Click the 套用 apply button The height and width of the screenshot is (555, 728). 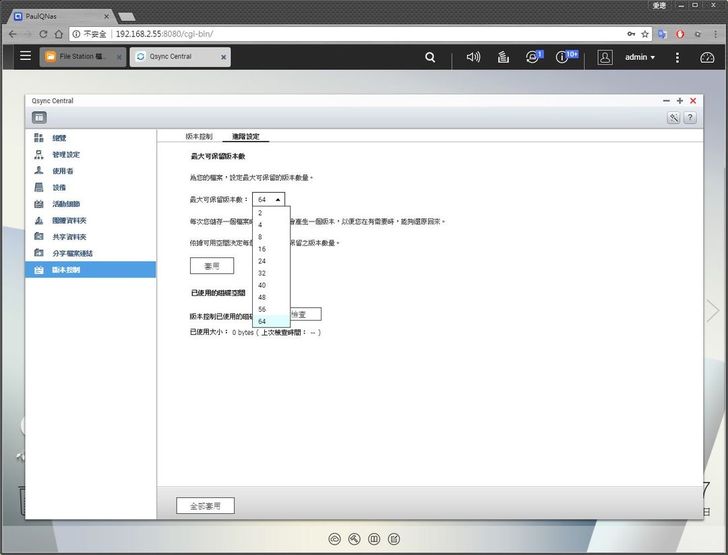[x=212, y=266]
